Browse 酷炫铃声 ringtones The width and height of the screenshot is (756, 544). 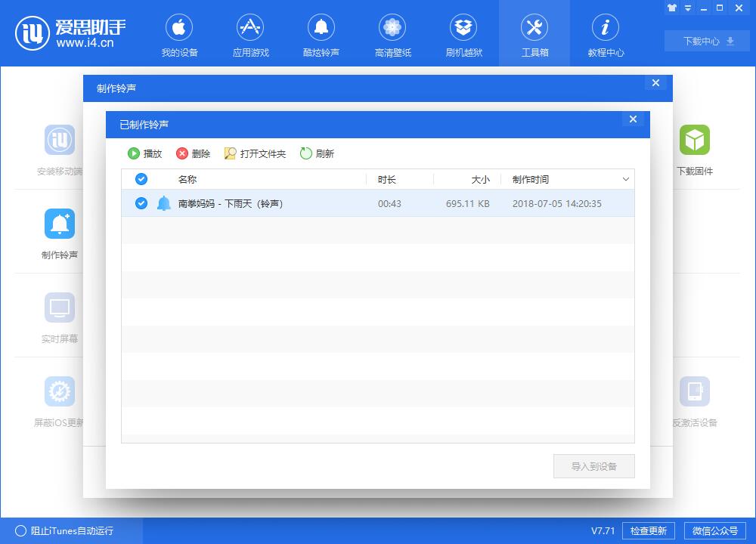[321, 34]
